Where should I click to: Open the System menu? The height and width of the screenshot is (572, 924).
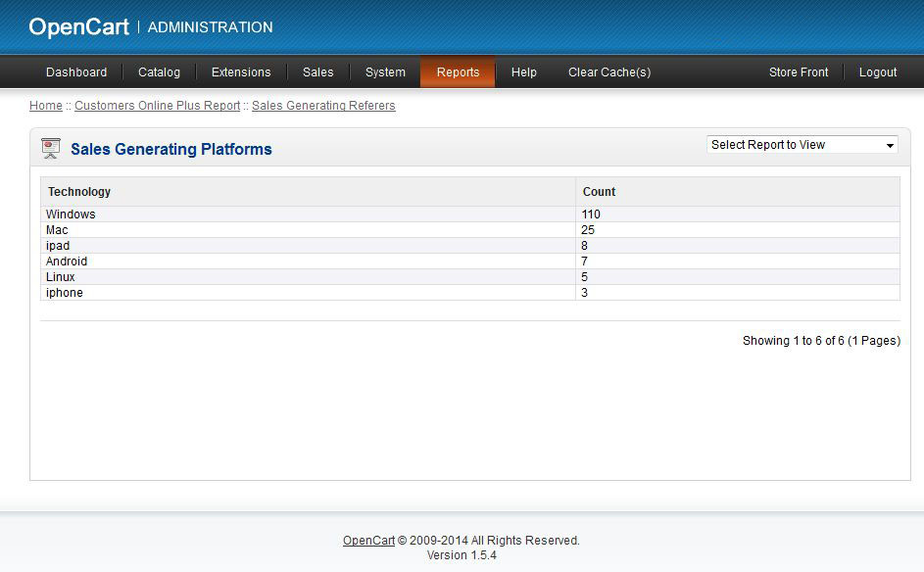(x=385, y=72)
